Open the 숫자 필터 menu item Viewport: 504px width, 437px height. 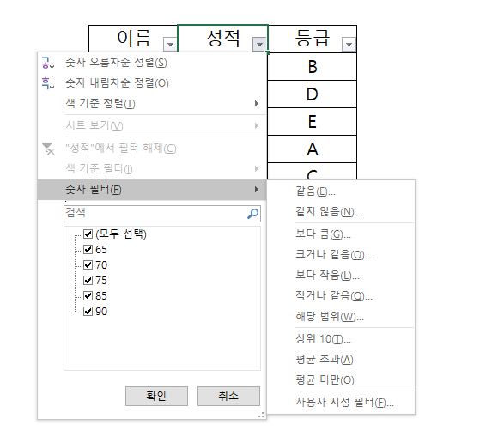click(x=152, y=189)
